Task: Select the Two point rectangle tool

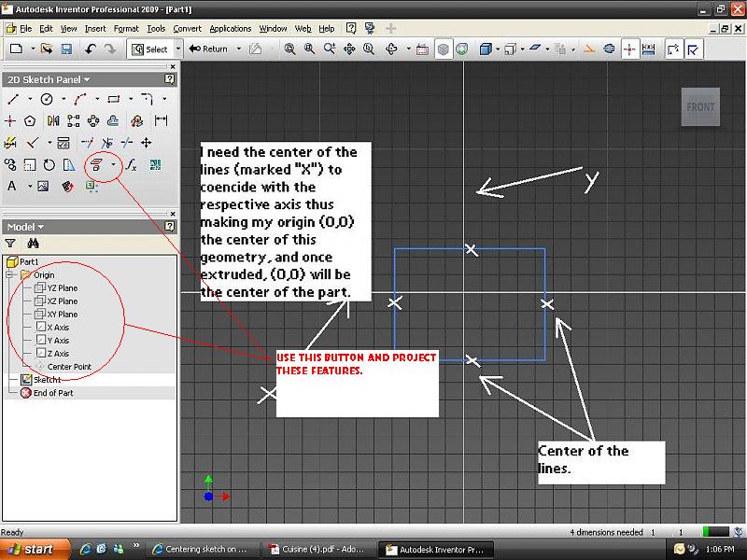Action: [x=113, y=99]
